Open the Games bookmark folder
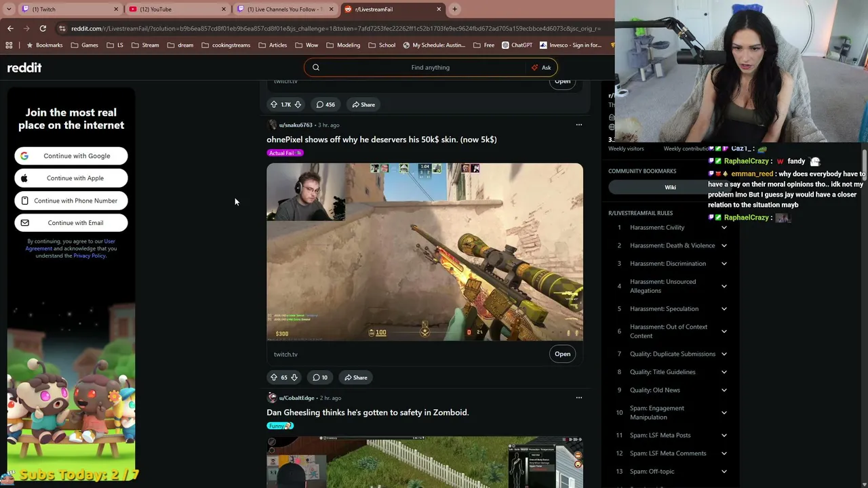This screenshot has height=488, width=868. pos(85,45)
